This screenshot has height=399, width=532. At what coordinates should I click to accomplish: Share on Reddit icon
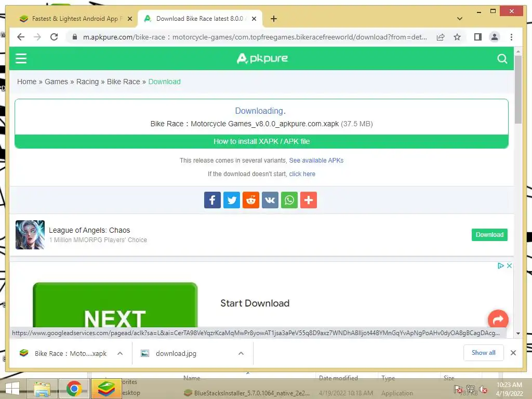[x=251, y=200]
